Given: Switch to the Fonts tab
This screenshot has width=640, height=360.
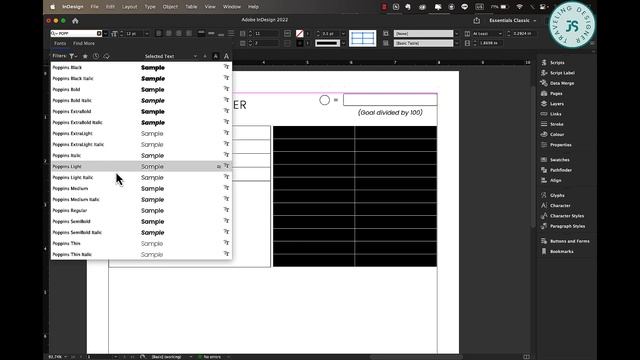Looking at the screenshot, I should click(60, 43).
